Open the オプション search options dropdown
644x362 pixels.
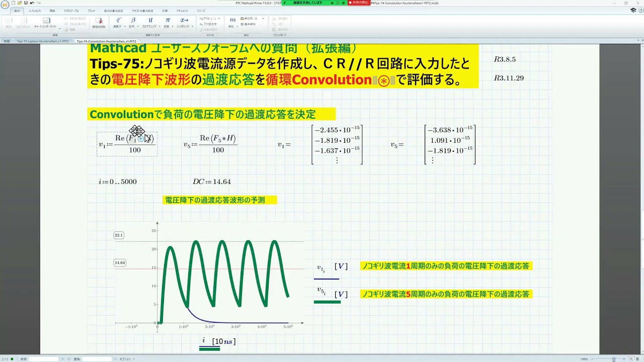point(127,359)
